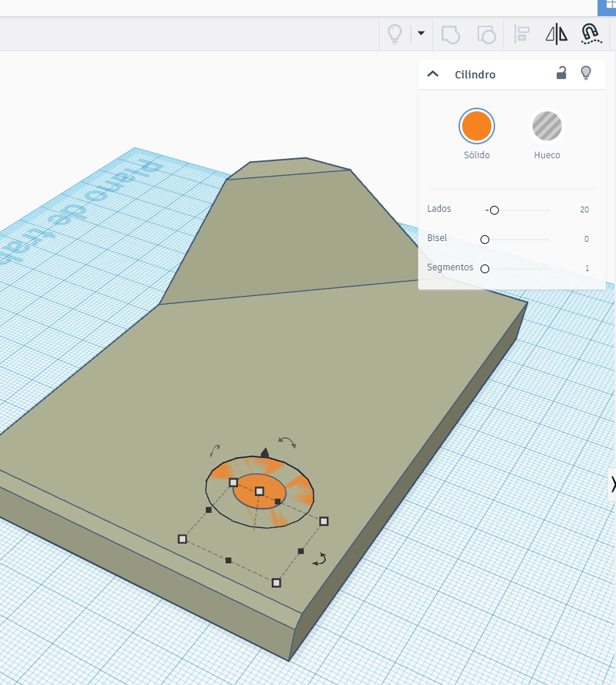The image size is (616, 685).
Task: Toggle the lock icon in Cilindro panel
Action: [x=561, y=73]
